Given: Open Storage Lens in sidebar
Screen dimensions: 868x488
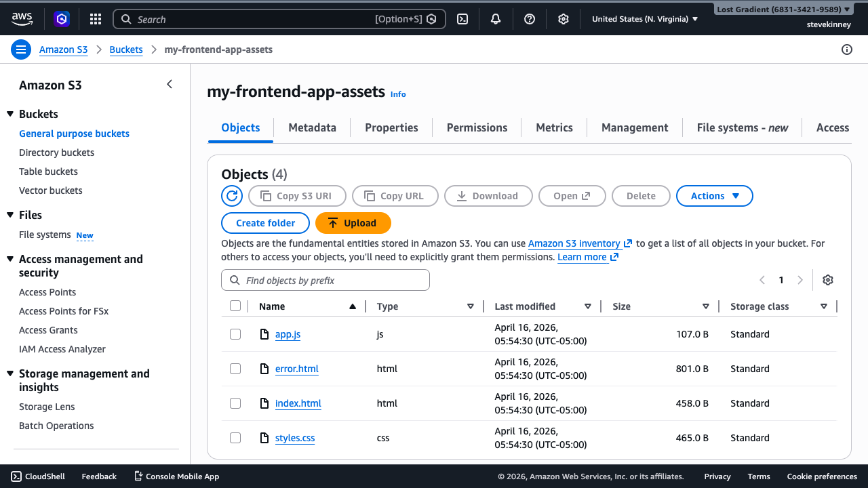Looking at the screenshot, I should pyautogui.click(x=47, y=407).
